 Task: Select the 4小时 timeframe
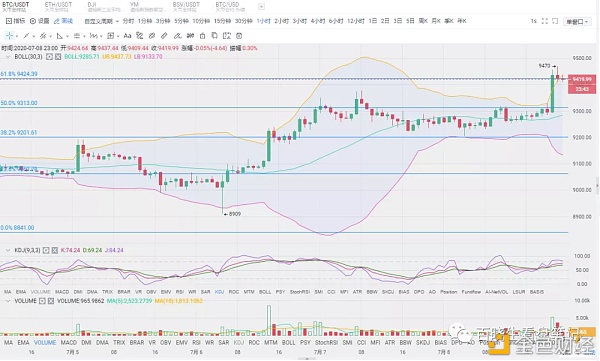[x=318, y=21]
